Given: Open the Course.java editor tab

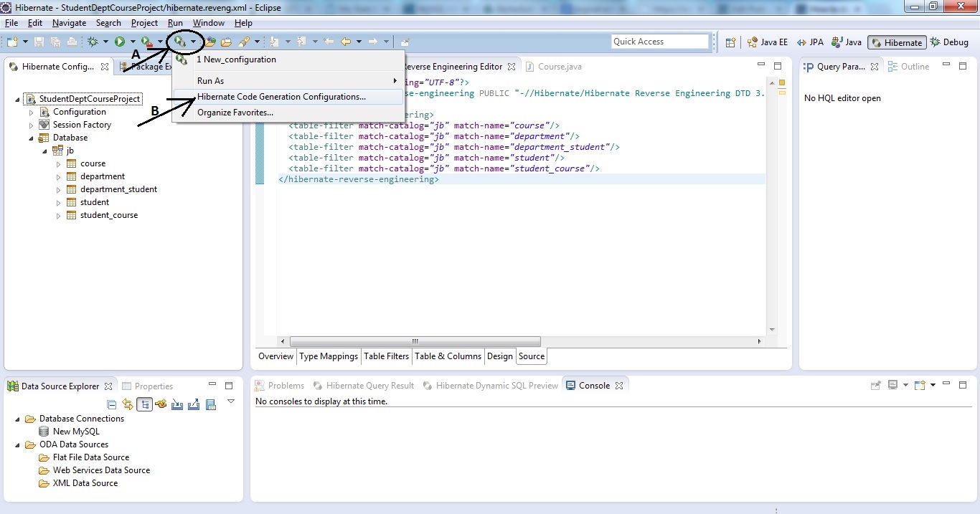Looking at the screenshot, I should click(553, 67).
